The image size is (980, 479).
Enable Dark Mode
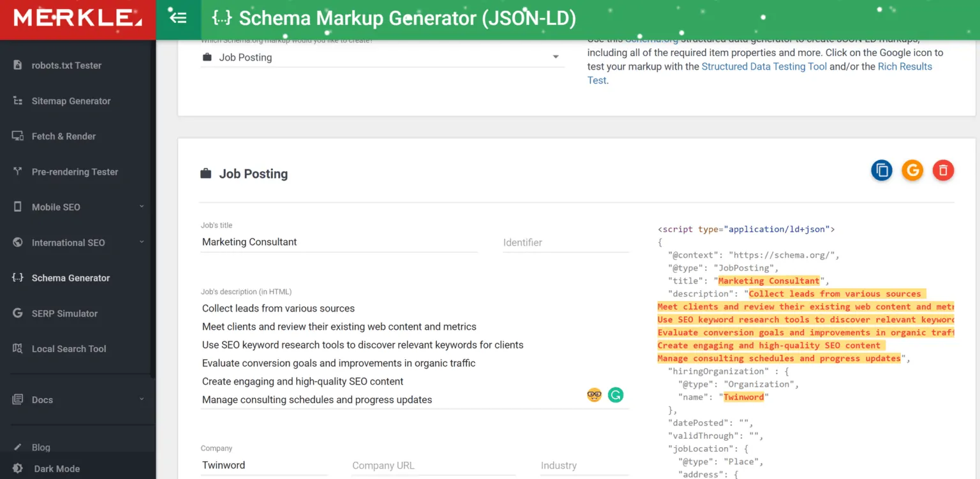point(56,469)
